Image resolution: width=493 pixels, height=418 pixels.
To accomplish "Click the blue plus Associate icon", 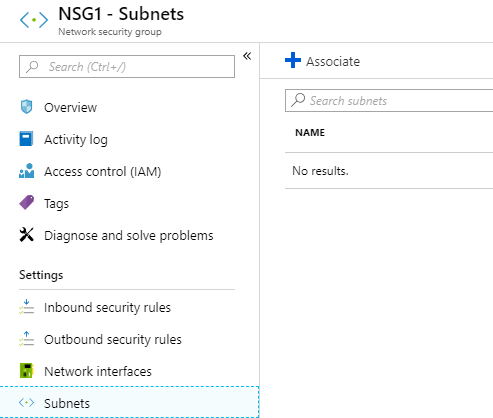I will pyautogui.click(x=293, y=60).
